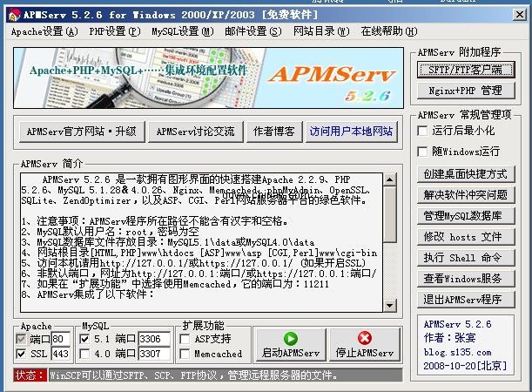Click the text line '2、MySQL默认用户名：root，密码为空'
Viewport: 532px width, 392px height.
point(110,232)
